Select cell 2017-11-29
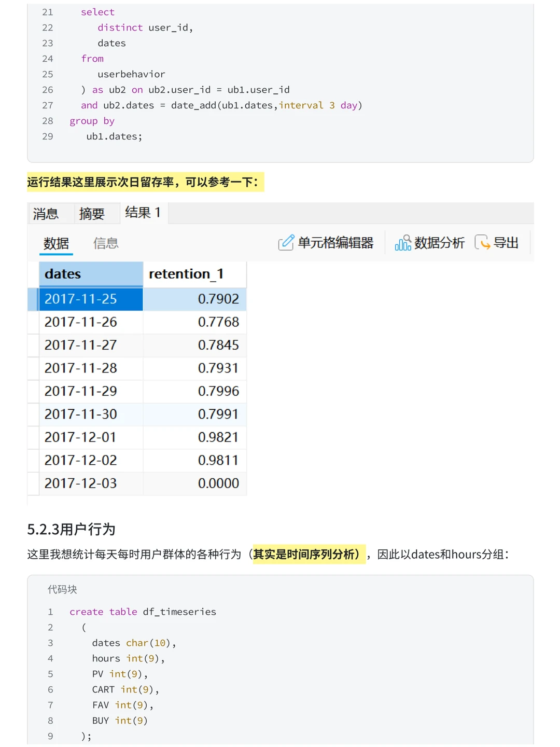The width and height of the screenshot is (560, 747). pyautogui.click(x=91, y=391)
